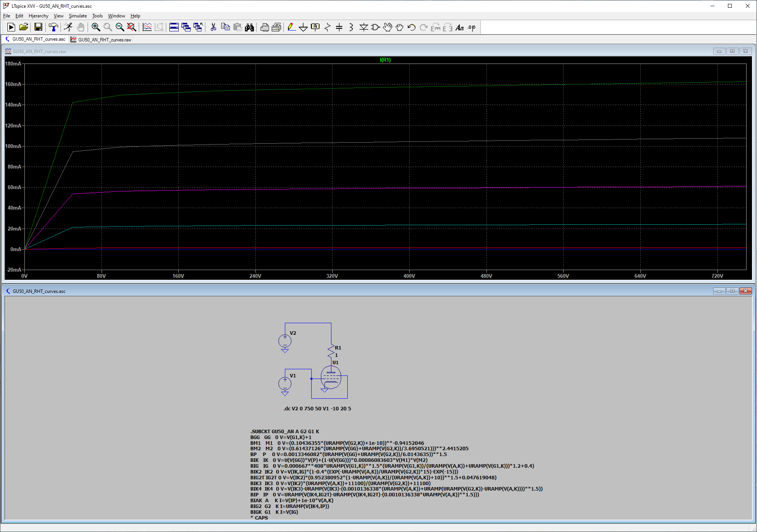The height and width of the screenshot is (532, 757).
Task: Autorange the plot with the waveform icon
Action: 147,27
